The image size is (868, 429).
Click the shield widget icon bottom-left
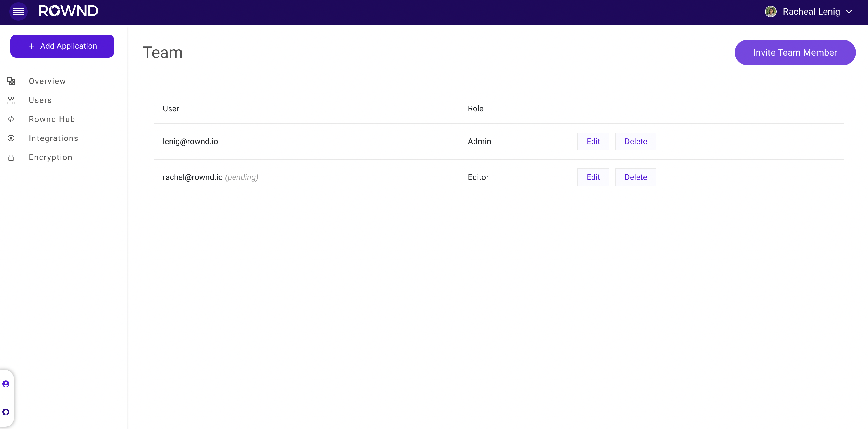pos(6,412)
